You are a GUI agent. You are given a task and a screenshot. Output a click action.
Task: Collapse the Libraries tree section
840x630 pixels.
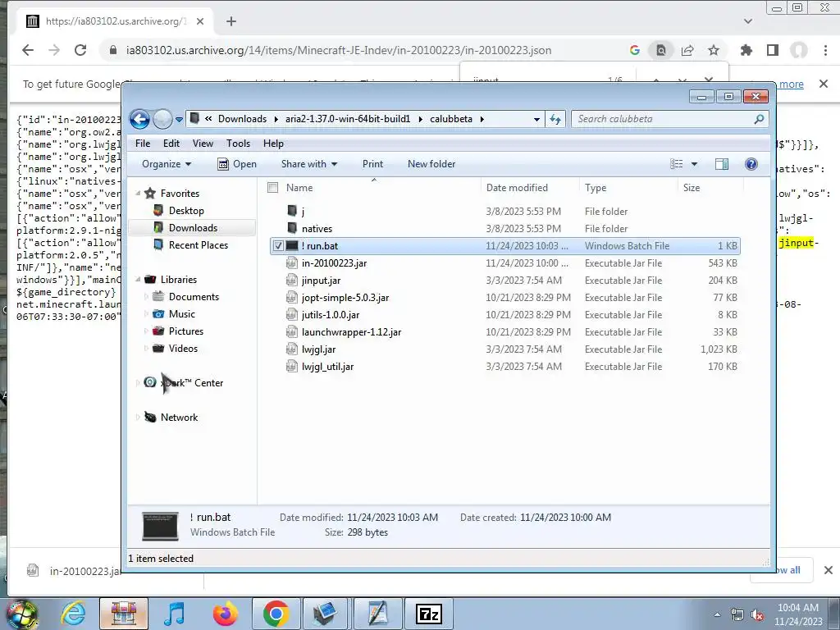click(138, 280)
